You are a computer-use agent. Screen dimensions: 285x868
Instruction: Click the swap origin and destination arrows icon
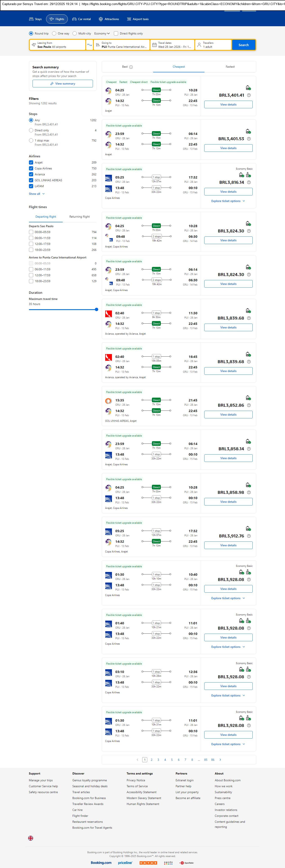point(90,45)
